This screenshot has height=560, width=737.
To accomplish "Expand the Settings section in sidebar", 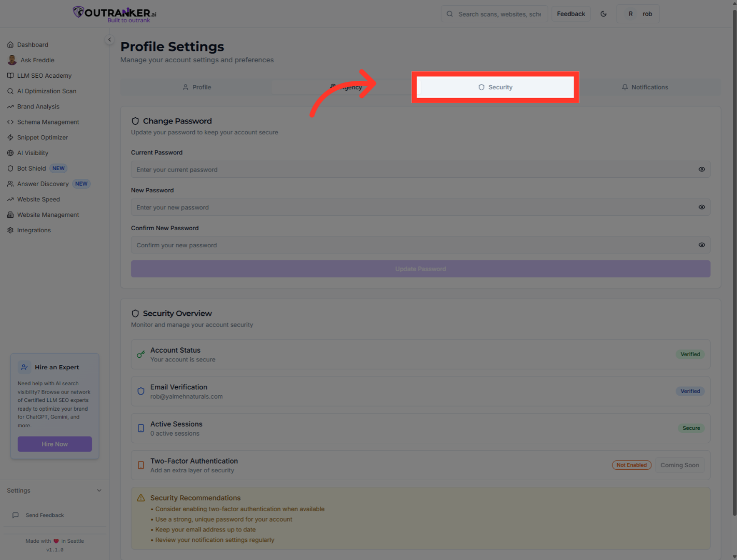I will point(54,491).
